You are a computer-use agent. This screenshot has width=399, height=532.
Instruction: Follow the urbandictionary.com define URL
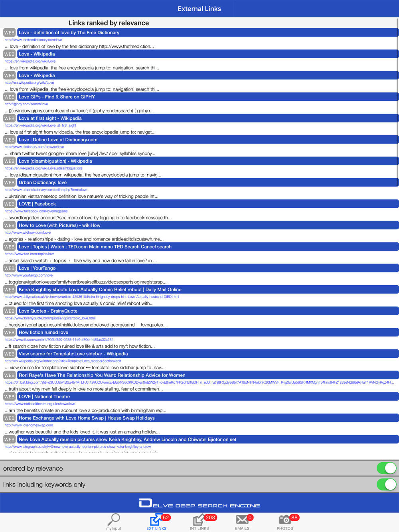[46, 190]
